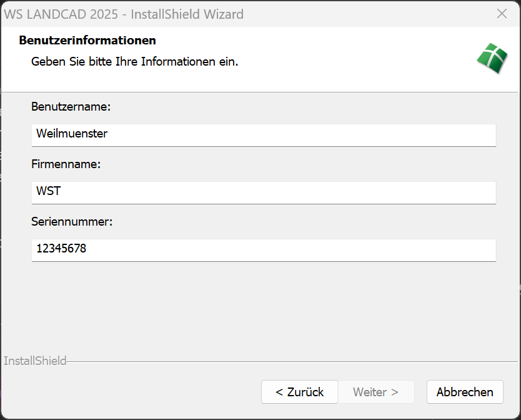Click the empty gray area below Seriennummer
Image resolution: width=521 pixels, height=420 pixels.
[262, 306]
